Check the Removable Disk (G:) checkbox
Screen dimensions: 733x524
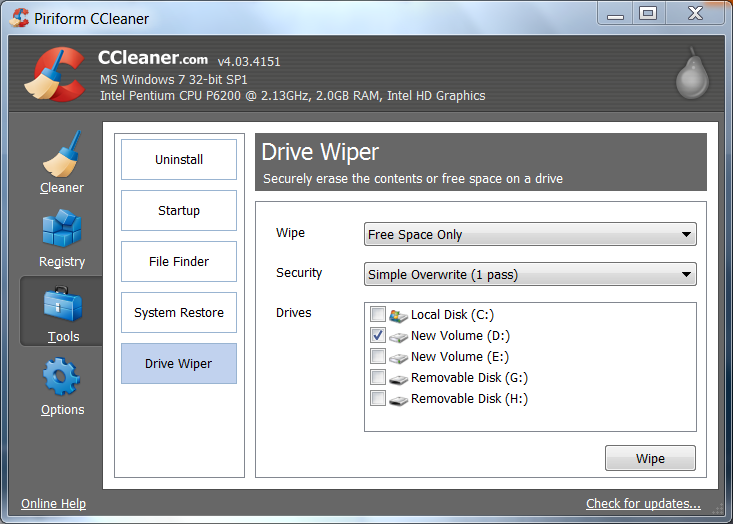point(378,377)
